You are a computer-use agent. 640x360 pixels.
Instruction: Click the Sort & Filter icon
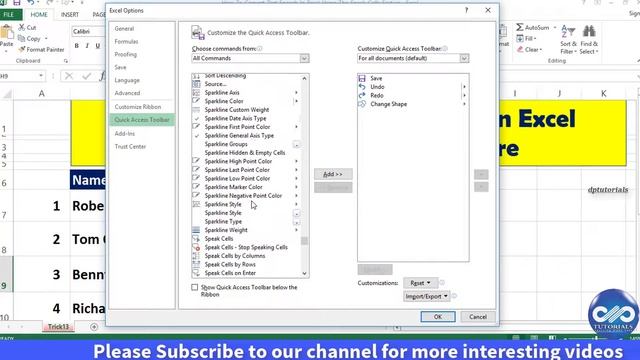pos(568,32)
